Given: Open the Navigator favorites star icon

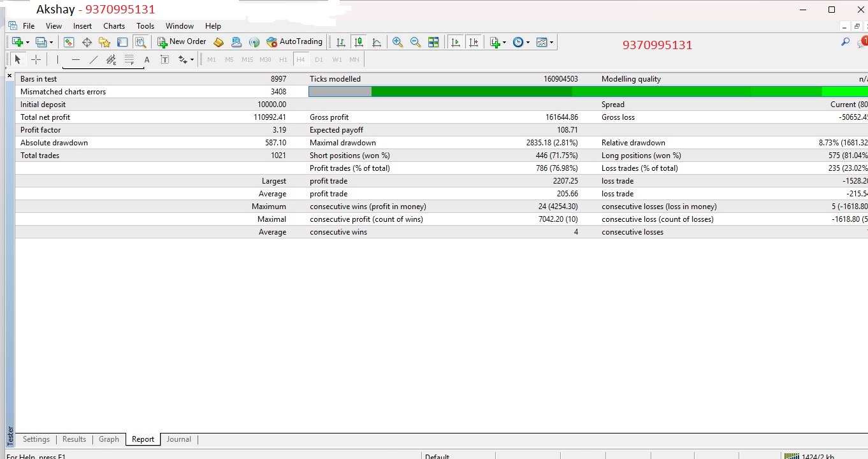Looking at the screenshot, I should (x=105, y=42).
